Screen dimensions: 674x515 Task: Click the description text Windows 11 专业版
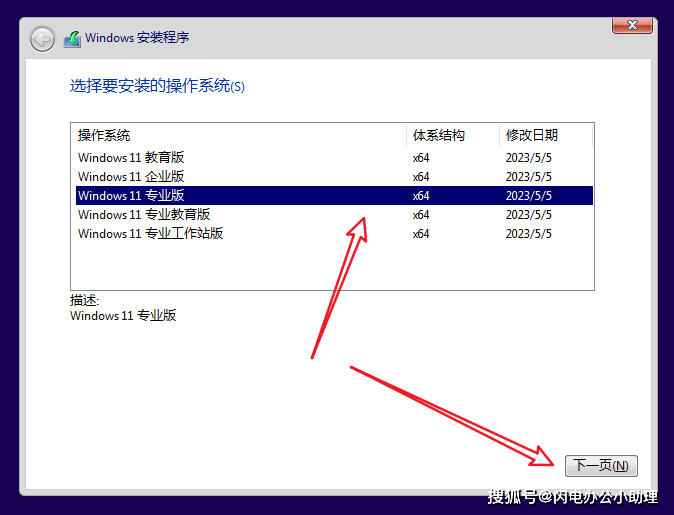[123, 316]
